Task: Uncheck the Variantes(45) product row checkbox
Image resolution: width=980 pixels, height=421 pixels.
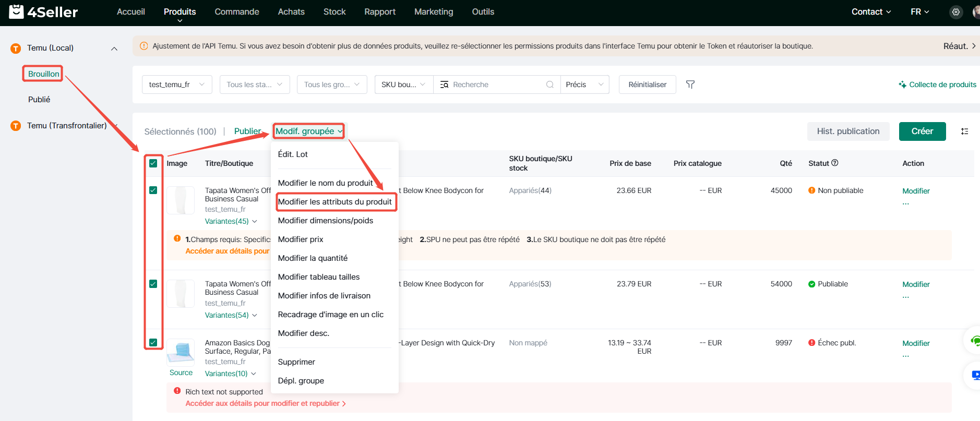Action: point(153,190)
